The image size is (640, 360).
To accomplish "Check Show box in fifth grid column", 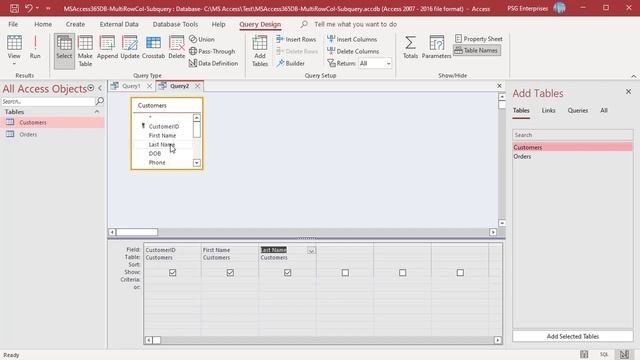I will [x=403, y=272].
